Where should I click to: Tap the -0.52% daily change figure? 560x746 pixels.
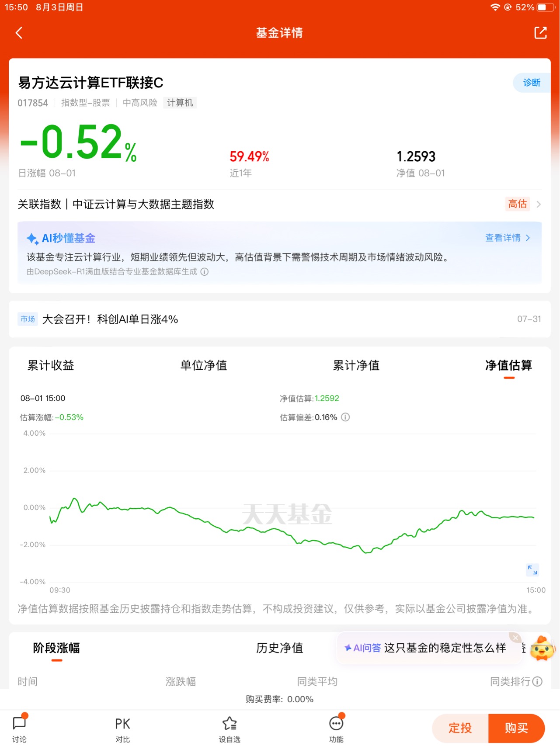point(79,142)
